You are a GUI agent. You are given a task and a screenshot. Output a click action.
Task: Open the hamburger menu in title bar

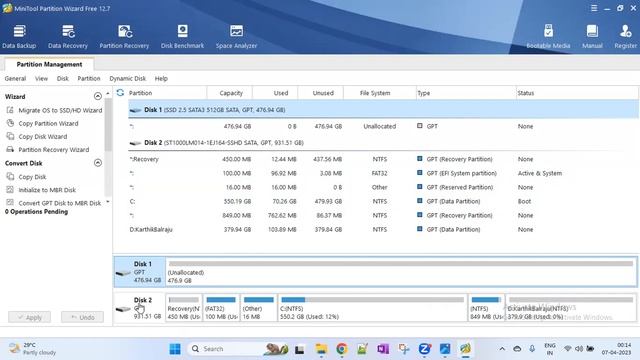594,8
